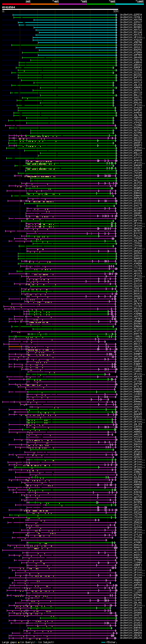Click the UniRef100_B9IAU1 label
Screen dimensions: 146x644
click(131, 25)
